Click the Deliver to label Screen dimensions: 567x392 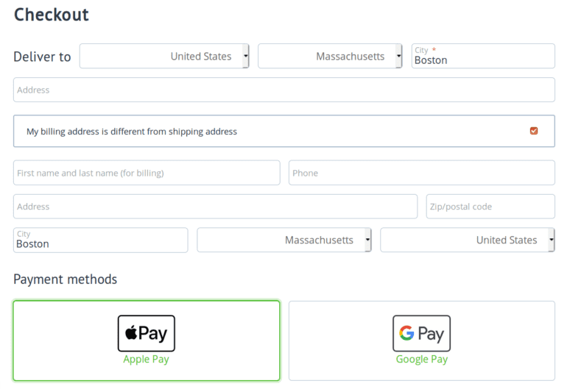tap(42, 57)
